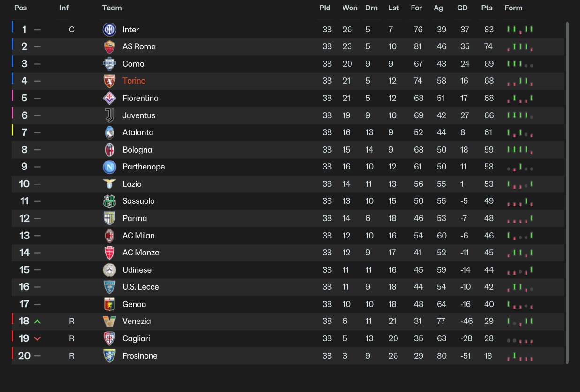Select the Juventus logo icon

pos(109,115)
